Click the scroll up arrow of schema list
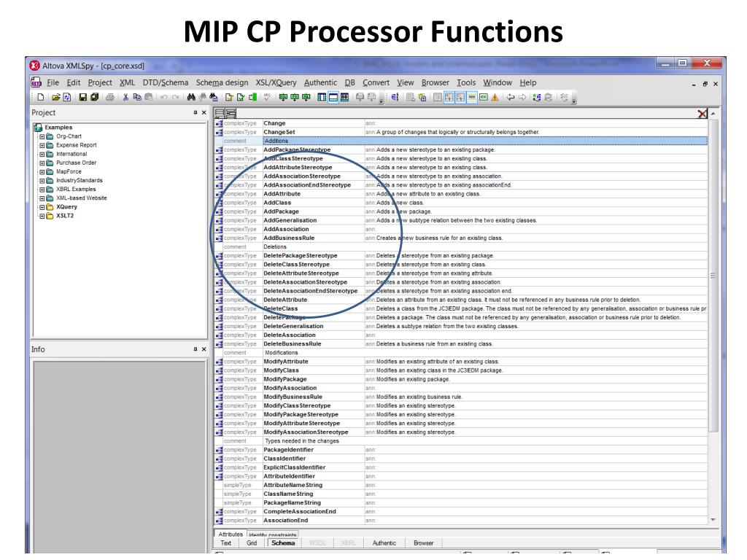Image resolution: width=747 pixels, height=560 pixels. click(x=713, y=114)
